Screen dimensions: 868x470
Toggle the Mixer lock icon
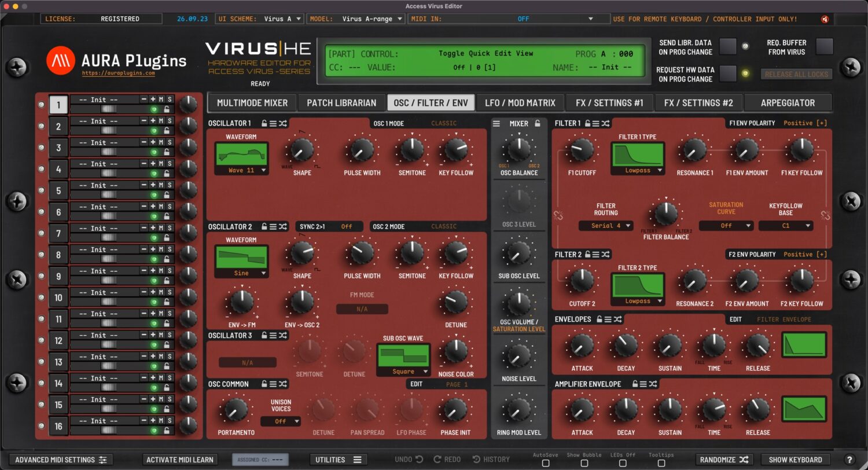point(538,123)
